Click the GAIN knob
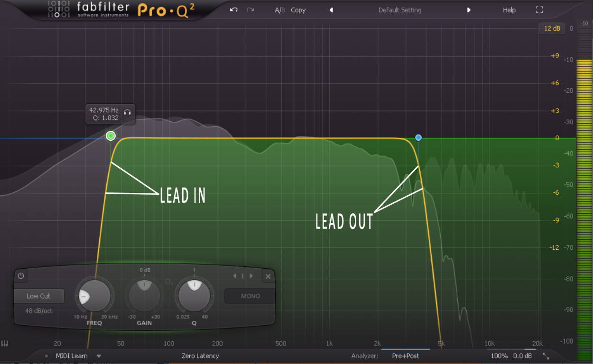This screenshot has height=364, width=593. click(x=145, y=296)
